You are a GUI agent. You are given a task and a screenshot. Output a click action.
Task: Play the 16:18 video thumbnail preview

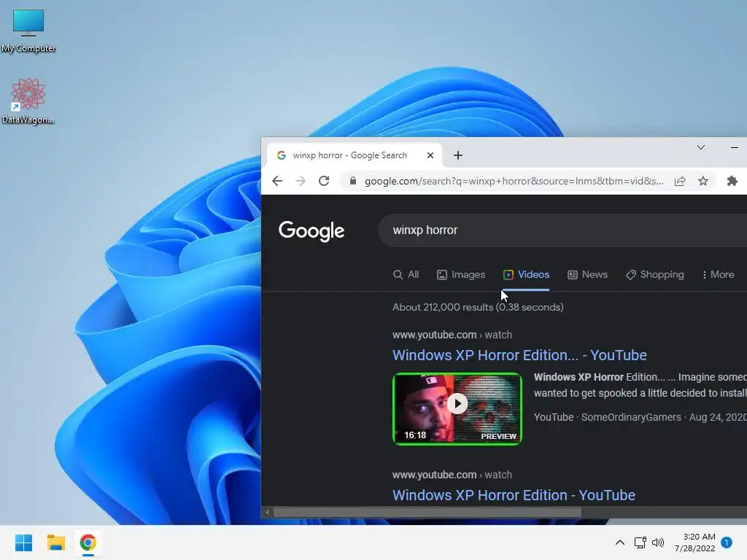[x=457, y=409]
